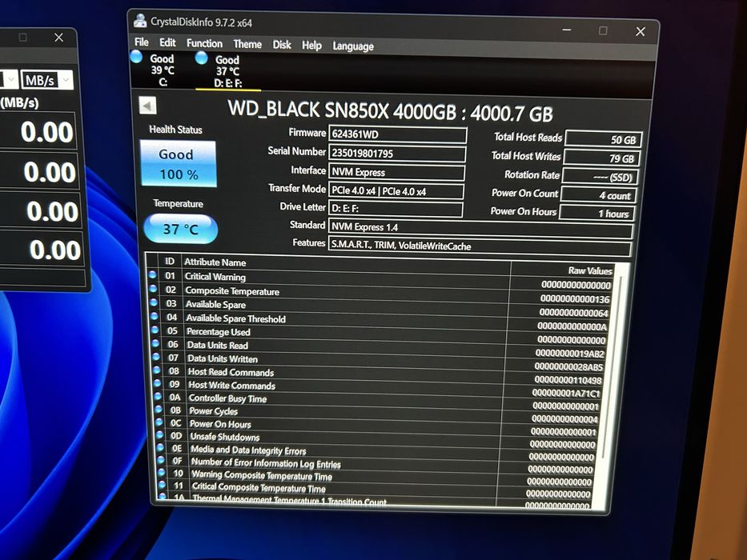
Task: Click the Standard field NVM Express 1.4
Action: 480,228
